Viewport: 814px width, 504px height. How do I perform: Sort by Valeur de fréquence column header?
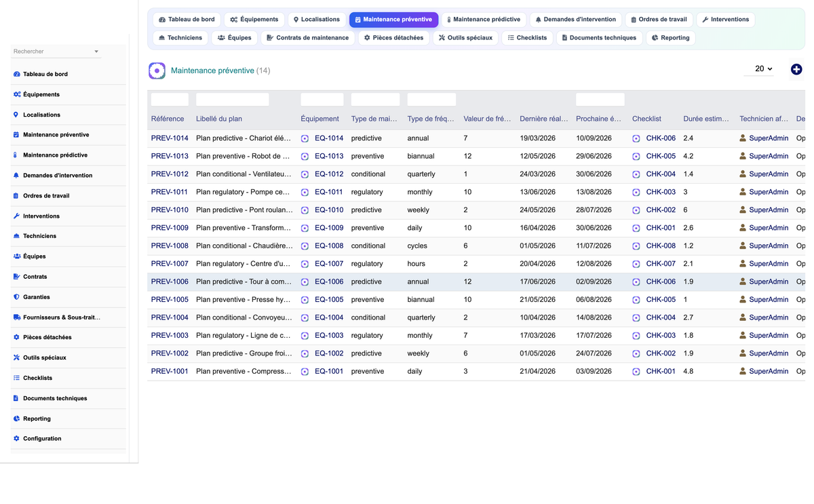487,119
